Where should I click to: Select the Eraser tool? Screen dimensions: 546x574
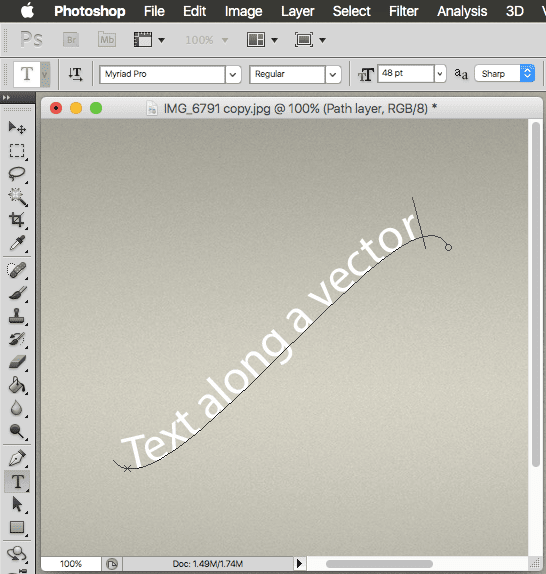[x=17, y=362]
